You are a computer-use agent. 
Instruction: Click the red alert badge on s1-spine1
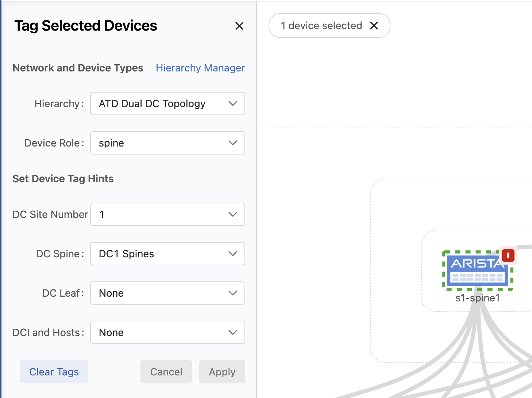point(508,255)
